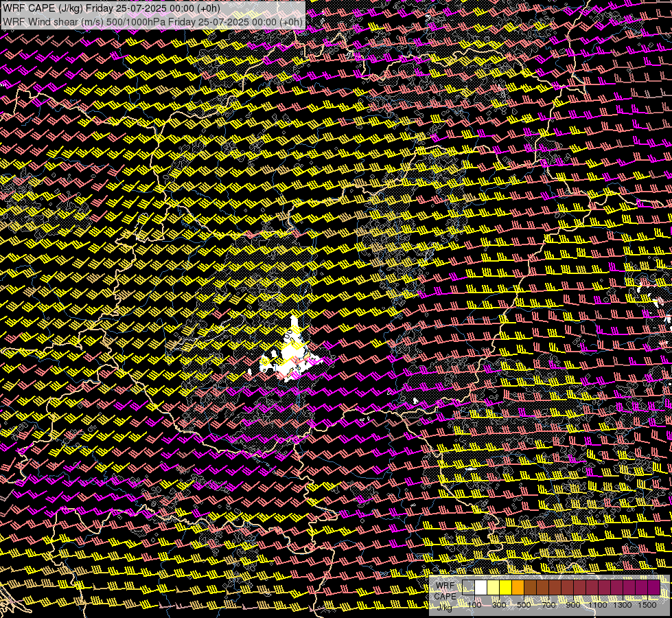Click the '300' legend value

(x=499, y=605)
